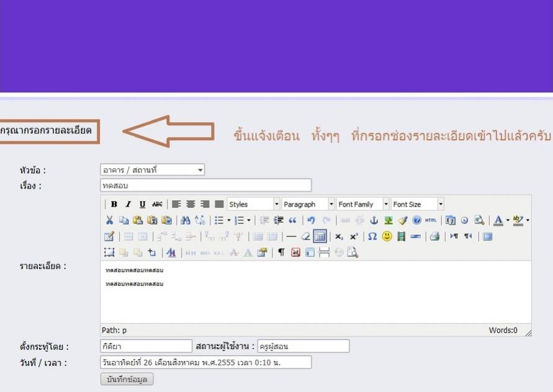553x392 pixels.
Task: Set text direction left to right
Action: [x=454, y=236]
